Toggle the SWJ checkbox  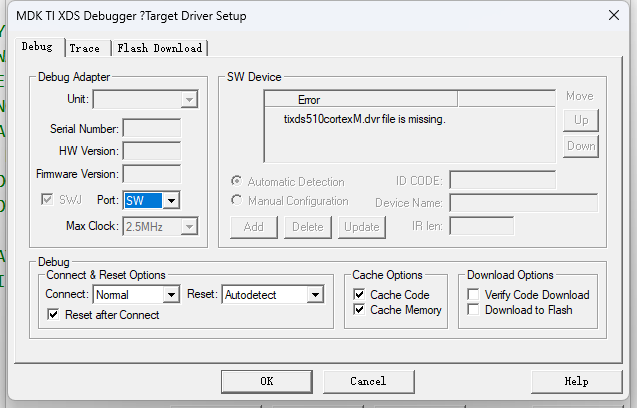(x=47, y=200)
